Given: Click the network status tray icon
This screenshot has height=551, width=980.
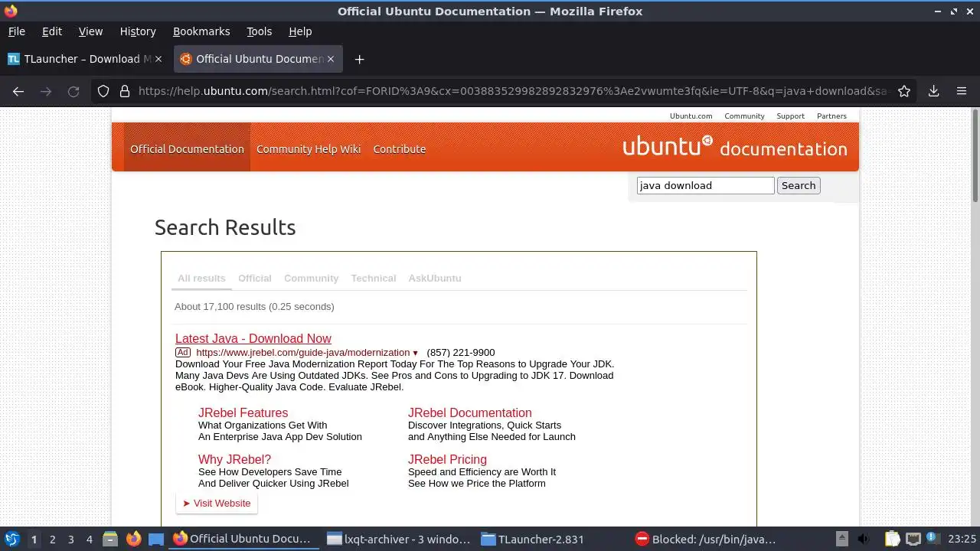Looking at the screenshot, I should coord(913,539).
